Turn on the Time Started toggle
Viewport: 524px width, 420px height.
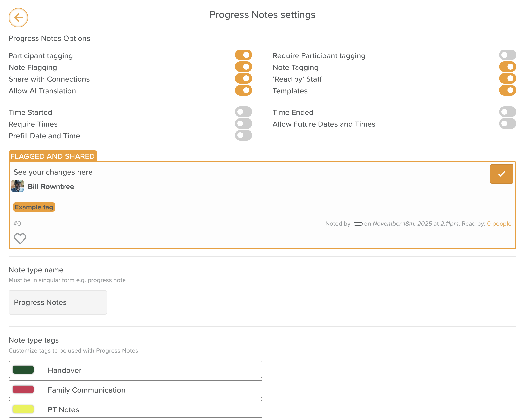[x=243, y=112]
